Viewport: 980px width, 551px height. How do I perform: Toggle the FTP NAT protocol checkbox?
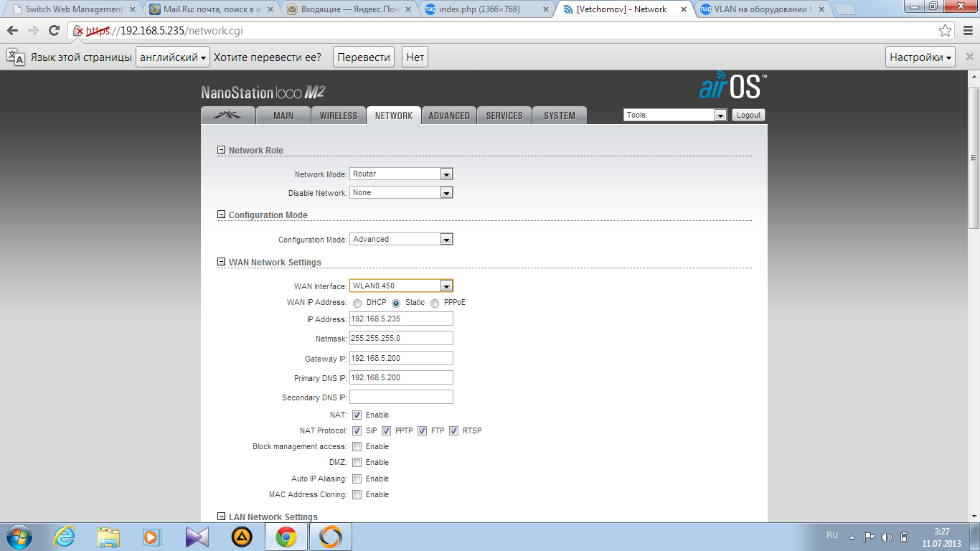[422, 430]
